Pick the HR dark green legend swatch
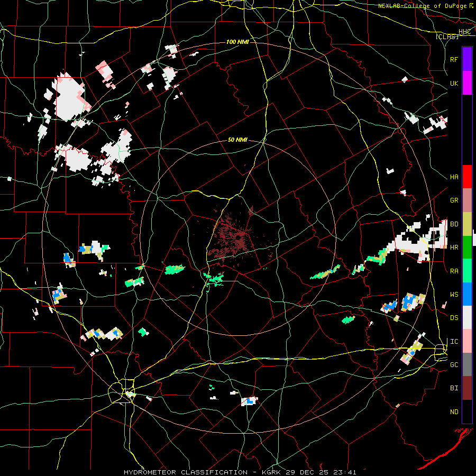Screen dimensions: 476x476 [467, 248]
